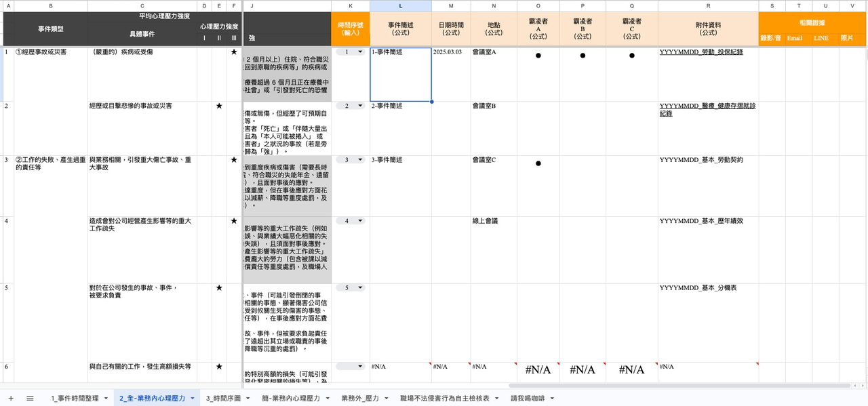868x406 pixels.
Task: Open the 時間序號 dropdown showing 3
Action: [x=351, y=160]
